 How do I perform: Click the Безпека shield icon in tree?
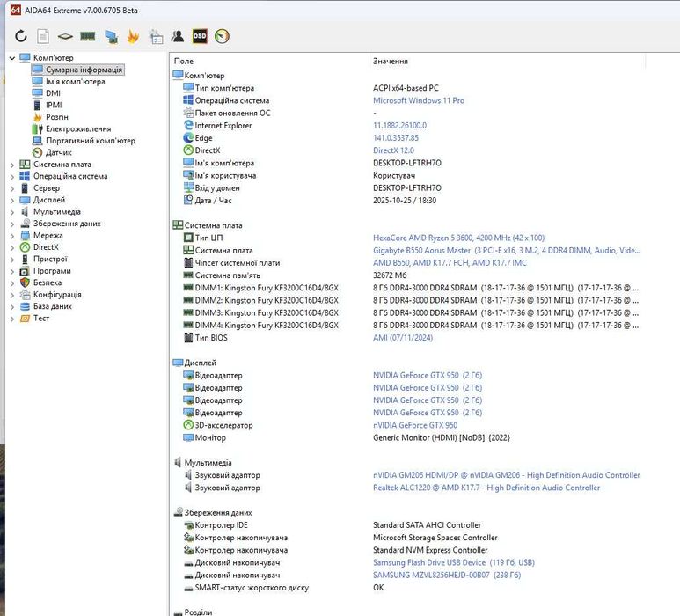tap(25, 282)
